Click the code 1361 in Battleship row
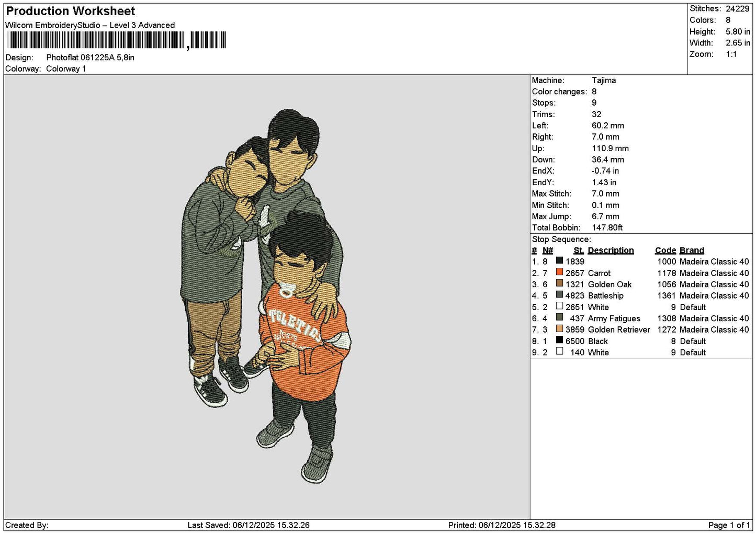 click(x=667, y=296)
